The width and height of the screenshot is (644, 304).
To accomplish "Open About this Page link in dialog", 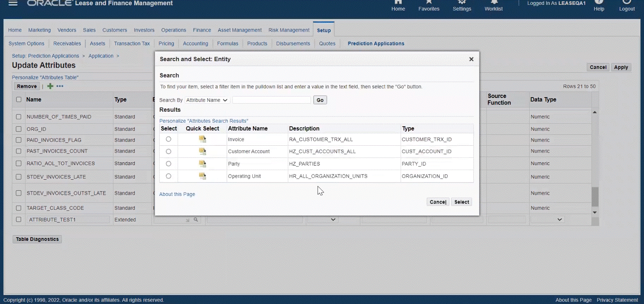I will (x=177, y=194).
